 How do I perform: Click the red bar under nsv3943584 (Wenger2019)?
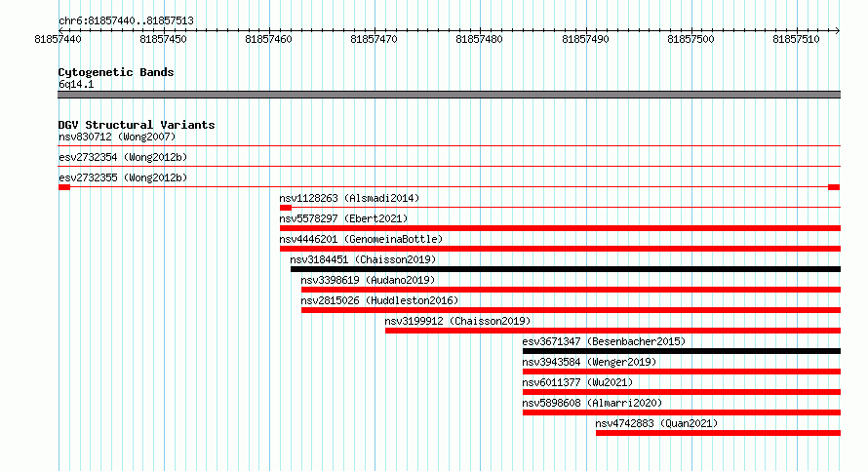tap(682, 372)
